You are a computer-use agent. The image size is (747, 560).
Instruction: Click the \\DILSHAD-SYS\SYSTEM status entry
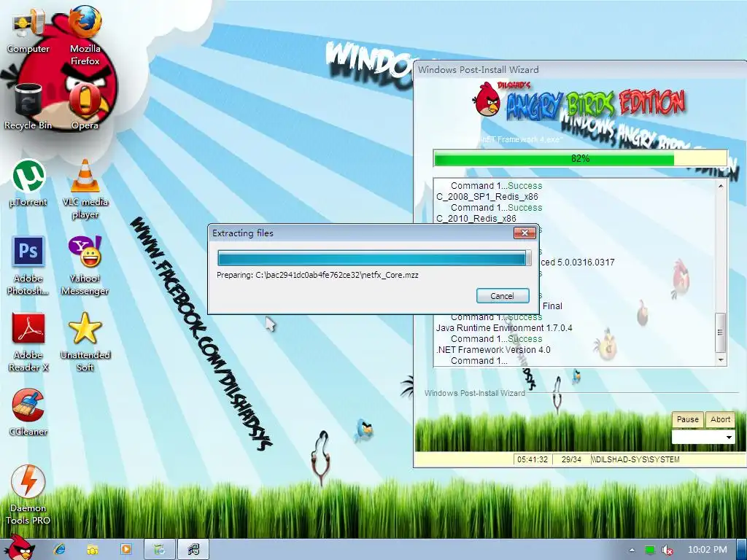coord(635,459)
